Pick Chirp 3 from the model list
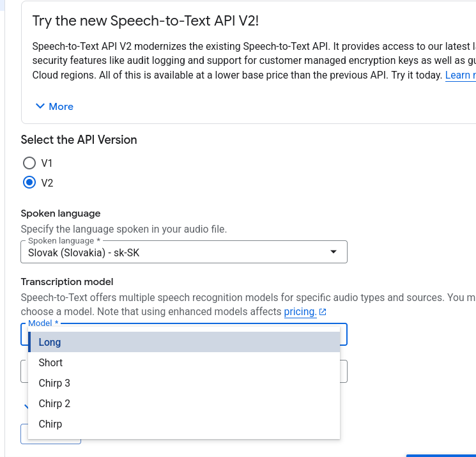The image size is (476, 457). (54, 383)
